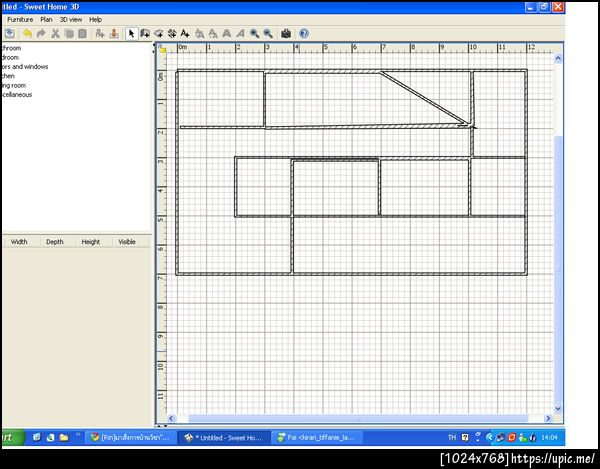The height and width of the screenshot is (469, 600).
Task: Activate the Select arrow tool
Action: [x=131, y=34]
